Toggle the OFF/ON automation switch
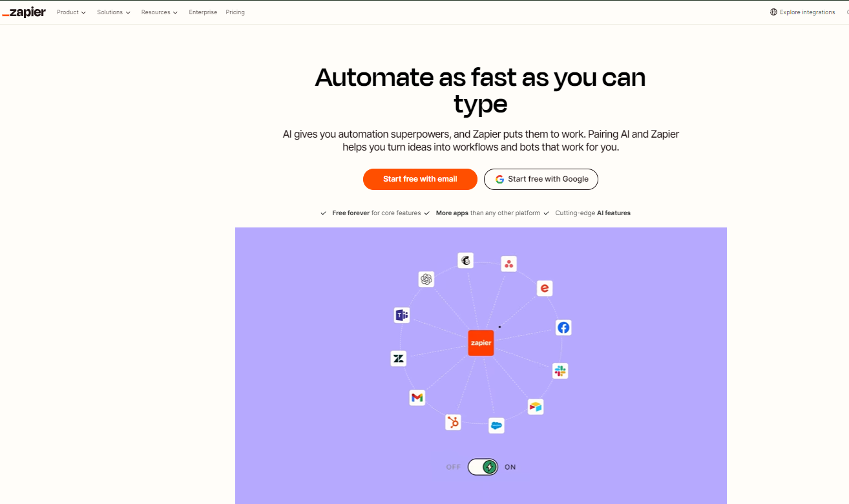 (483, 467)
